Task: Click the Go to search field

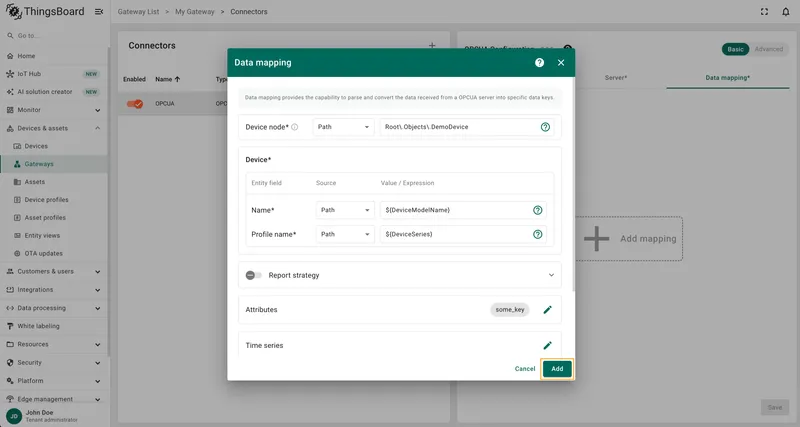Action: pyautogui.click(x=56, y=36)
